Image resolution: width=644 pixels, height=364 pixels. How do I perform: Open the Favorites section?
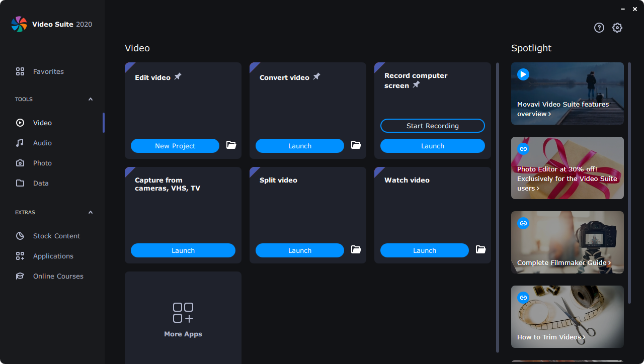(x=48, y=71)
